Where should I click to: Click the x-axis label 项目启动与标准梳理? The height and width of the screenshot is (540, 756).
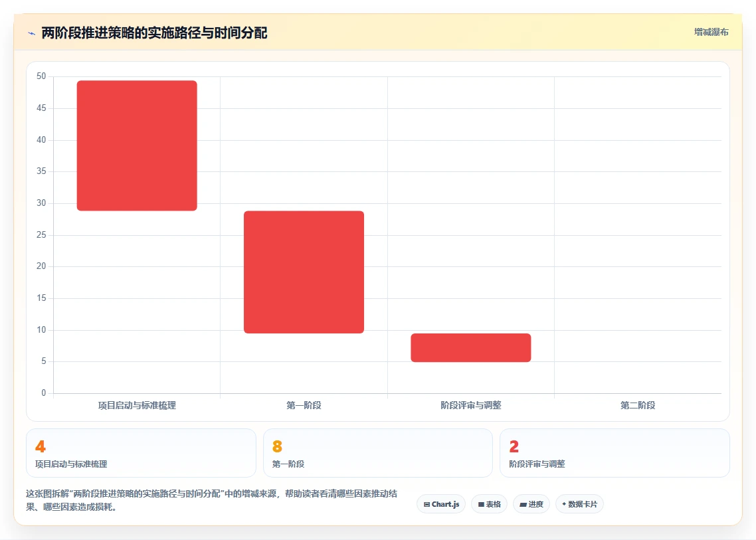click(x=137, y=405)
